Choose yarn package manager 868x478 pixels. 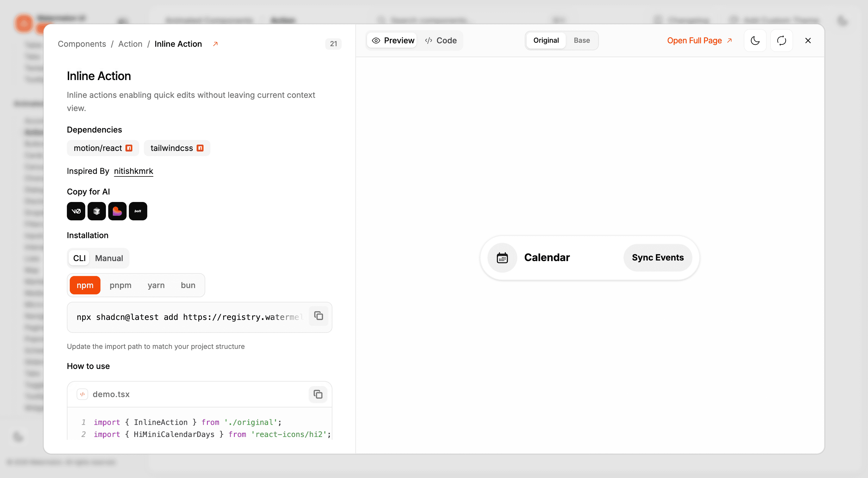tap(156, 285)
